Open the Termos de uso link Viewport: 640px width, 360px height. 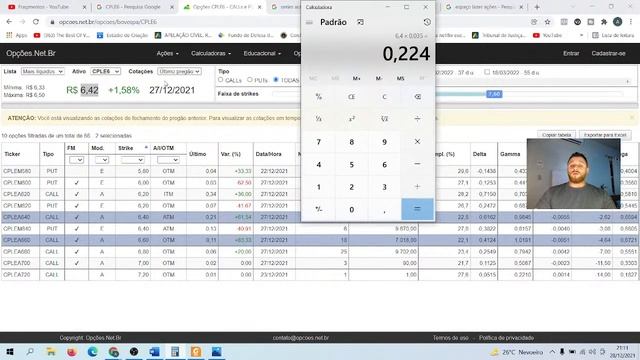tap(451, 338)
